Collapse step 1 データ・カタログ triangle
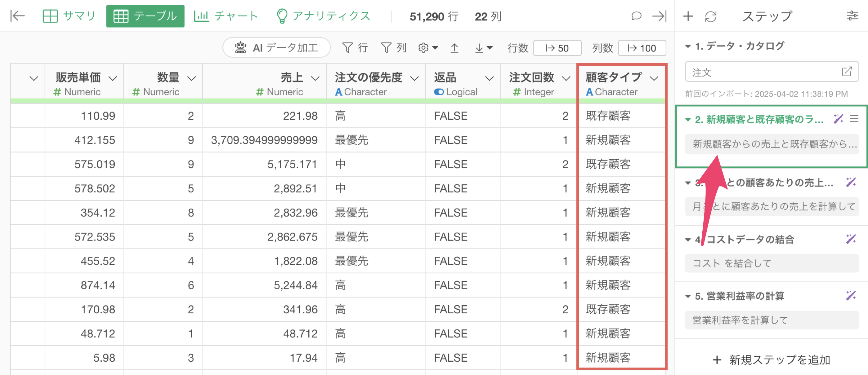This screenshot has height=375, width=868. (688, 46)
